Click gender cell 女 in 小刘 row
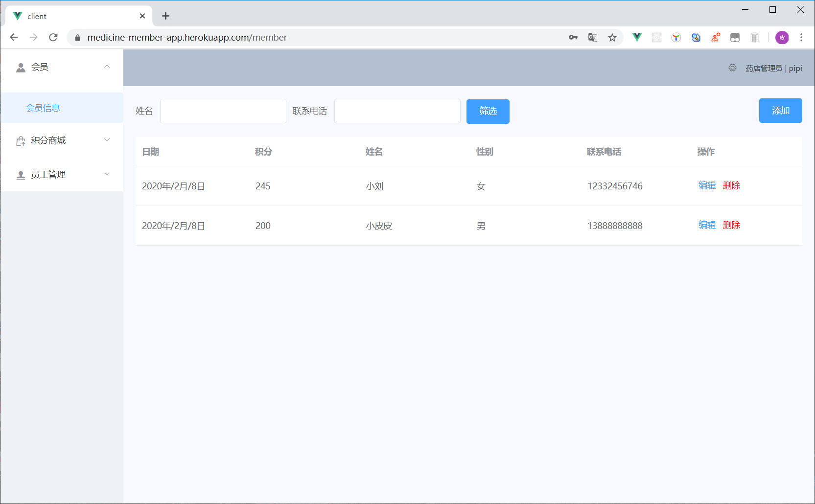 pos(481,186)
